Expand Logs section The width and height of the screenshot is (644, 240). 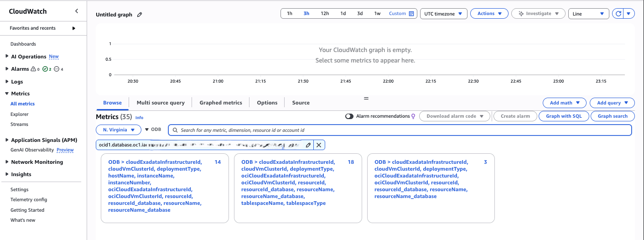point(6,82)
